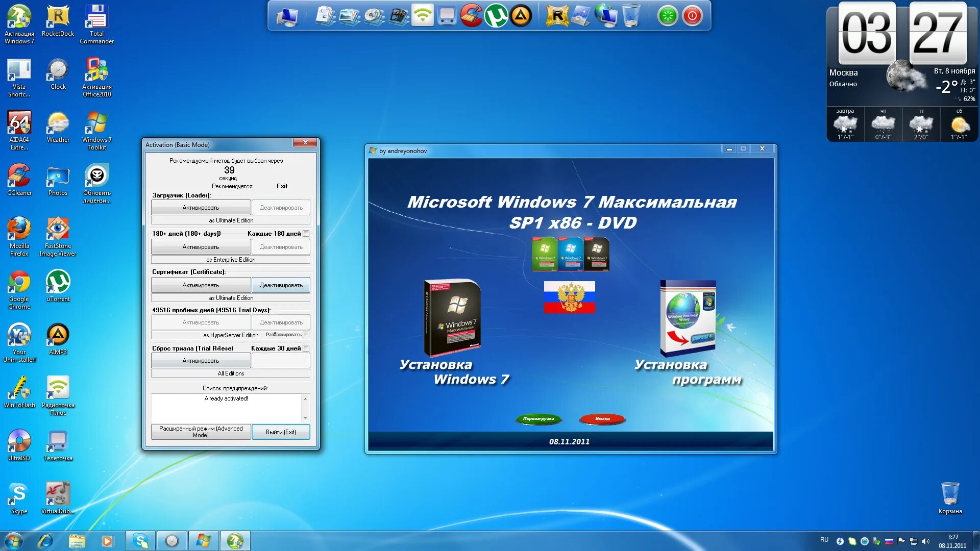
Task: Open the Videos library icon in the dock
Action: pos(399,16)
